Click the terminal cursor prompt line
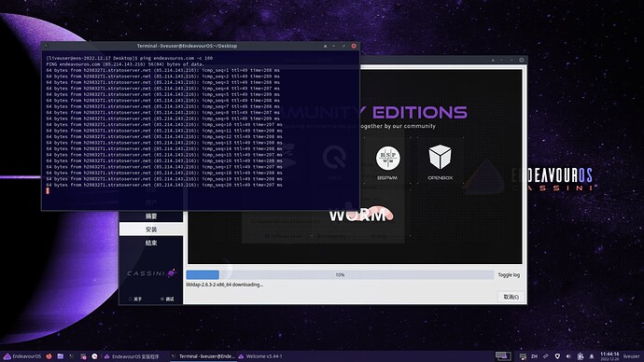644x362 pixels. (x=48, y=191)
